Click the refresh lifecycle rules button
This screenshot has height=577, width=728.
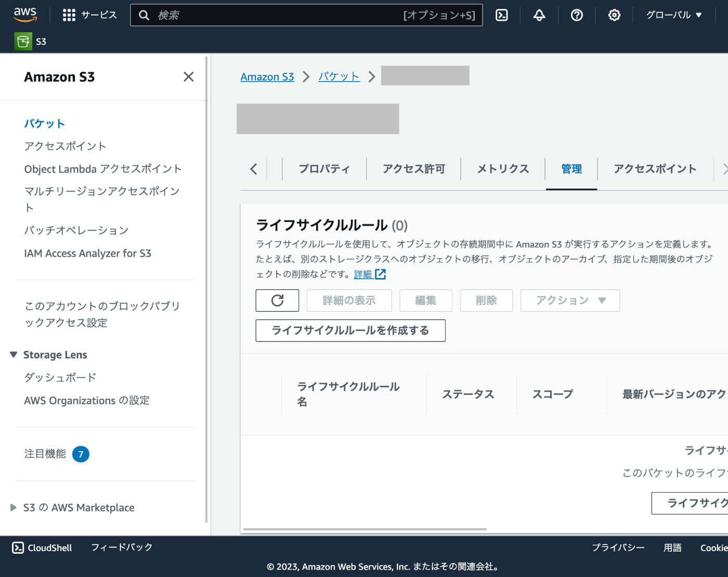tap(277, 300)
